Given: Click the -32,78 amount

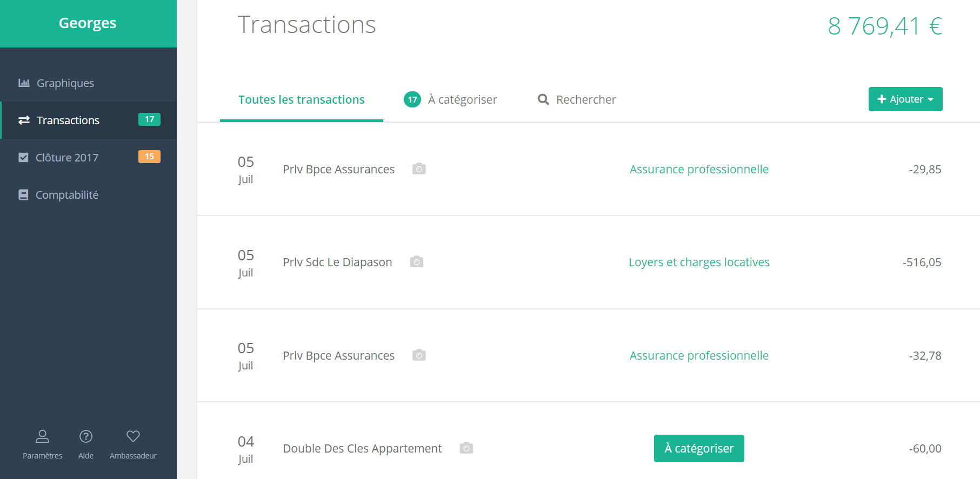Looking at the screenshot, I should point(925,355).
